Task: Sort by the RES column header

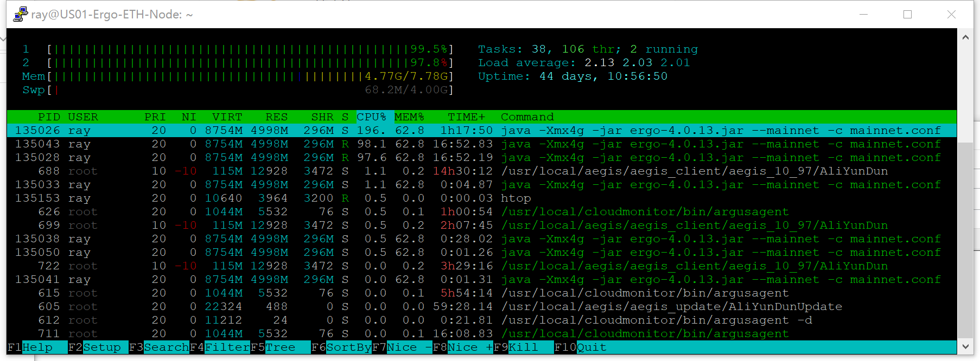Action: pyautogui.click(x=277, y=117)
